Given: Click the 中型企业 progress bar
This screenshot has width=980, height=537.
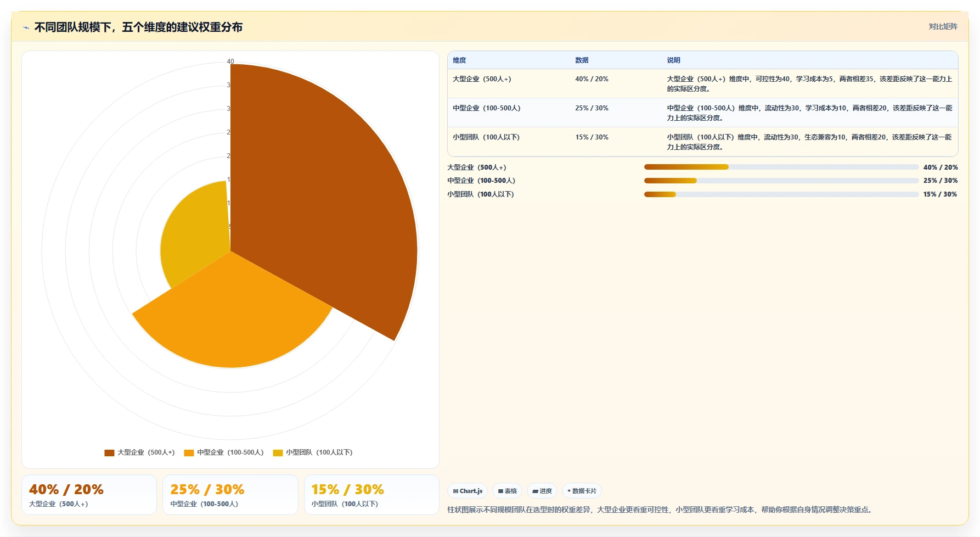Looking at the screenshot, I should point(781,181).
